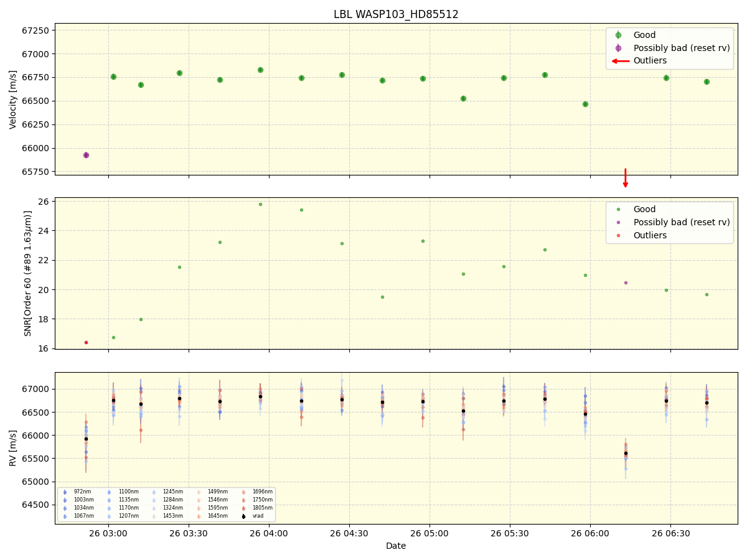The image size is (747, 560).
Task: Click the '1696nm' legend entry
Action: tap(263, 492)
